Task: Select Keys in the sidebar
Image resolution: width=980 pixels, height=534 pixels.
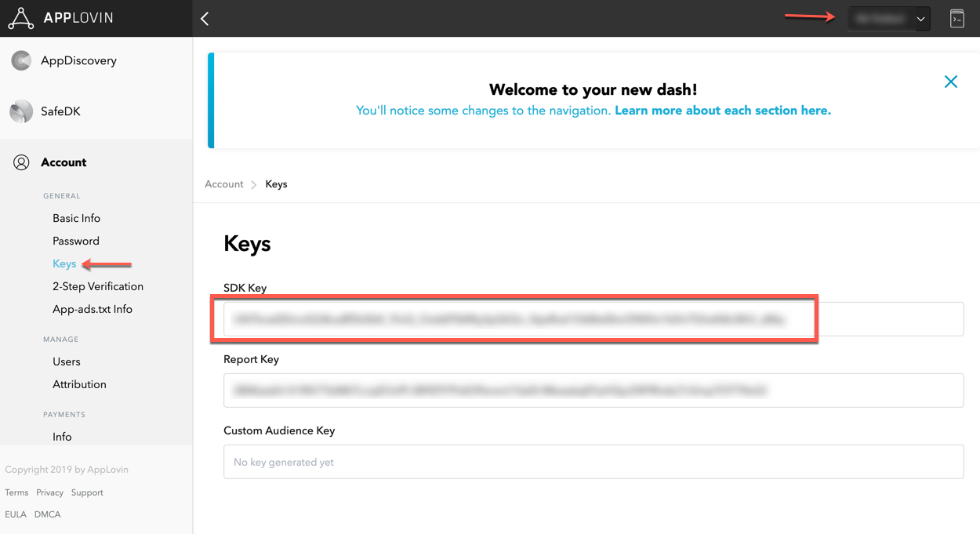Action: pos(64,263)
